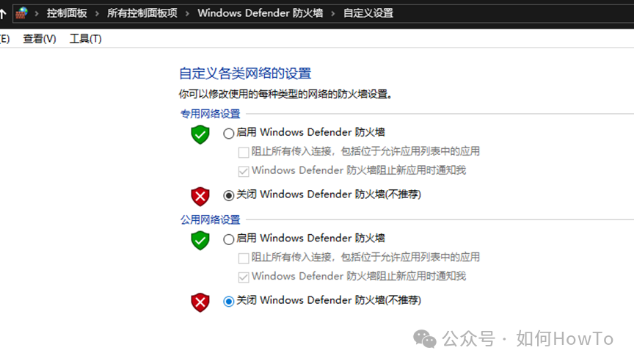Select 关闭 firewall radio for private network

point(228,195)
